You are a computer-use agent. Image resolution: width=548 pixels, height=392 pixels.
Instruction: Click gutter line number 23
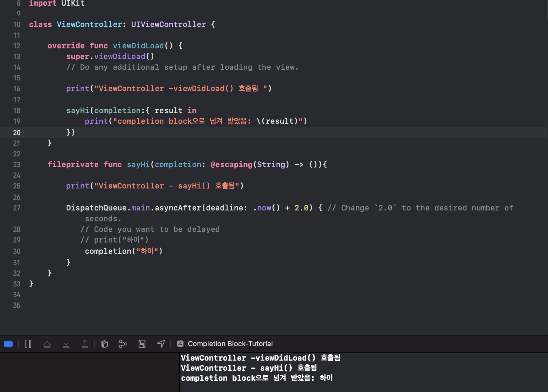pos(17,165)
